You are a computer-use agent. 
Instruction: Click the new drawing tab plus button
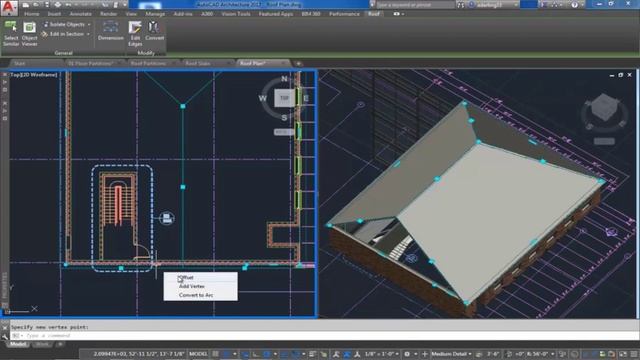[298, 64]
